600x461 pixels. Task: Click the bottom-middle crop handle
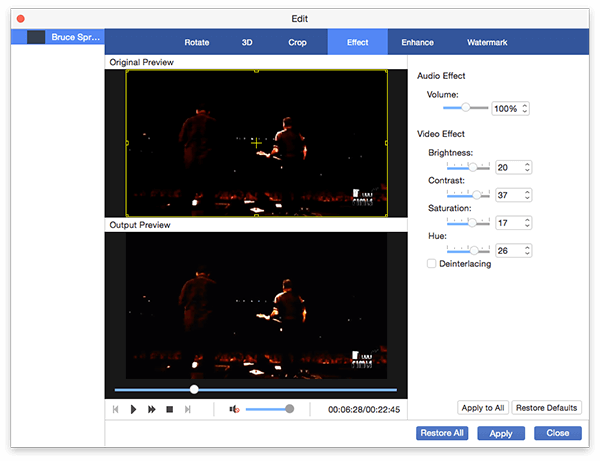256,216
